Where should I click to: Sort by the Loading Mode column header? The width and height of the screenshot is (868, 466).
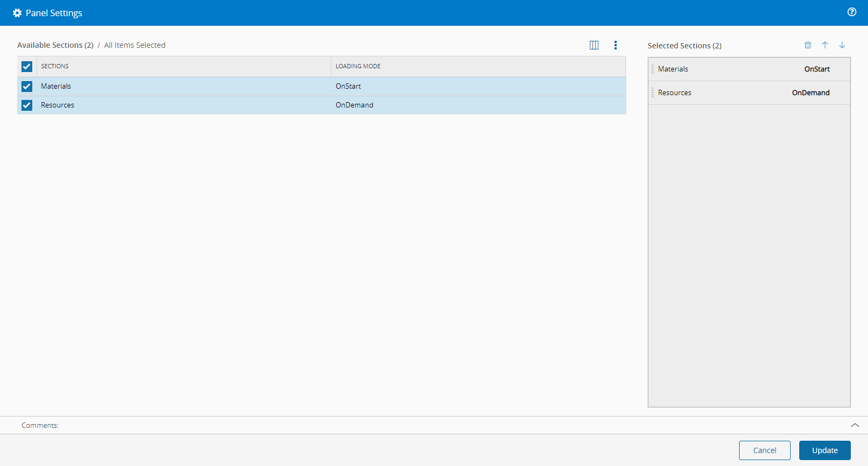358,66
